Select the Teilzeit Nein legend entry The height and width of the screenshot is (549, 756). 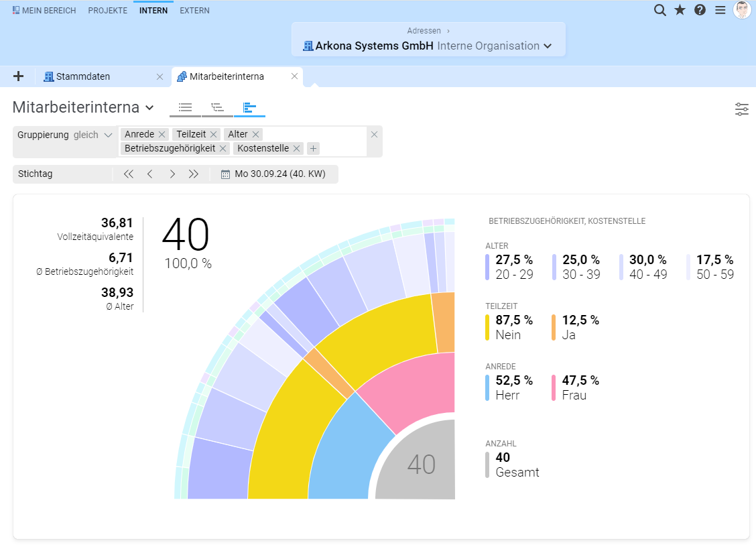pos(510,327)
